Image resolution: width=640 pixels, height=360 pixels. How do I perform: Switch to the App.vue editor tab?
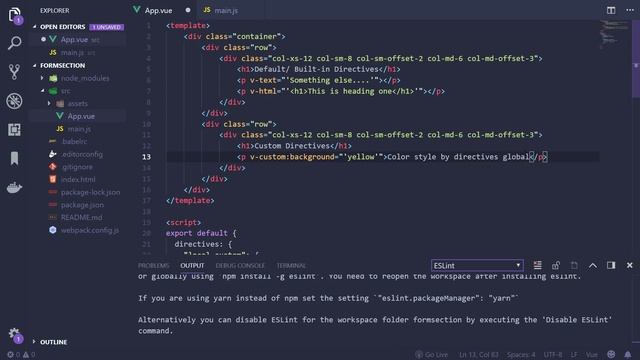click(158, 10)
